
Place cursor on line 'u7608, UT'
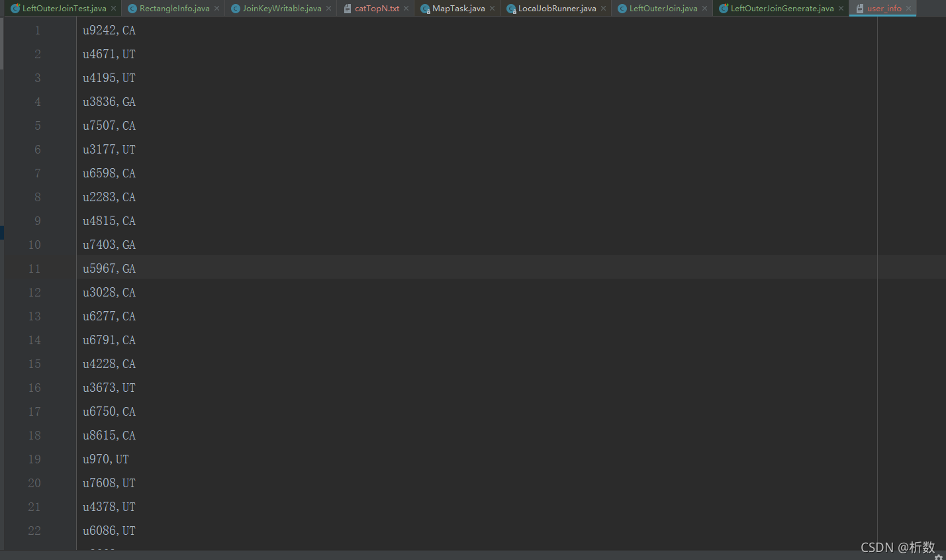tap(109, 483)
